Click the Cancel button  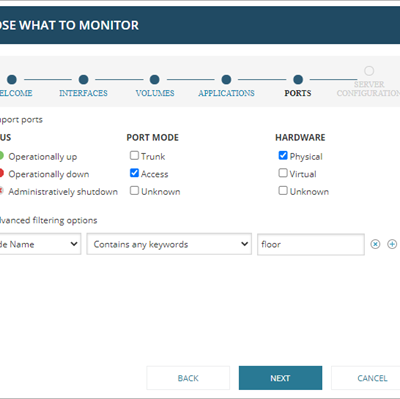tap(366, 378)
